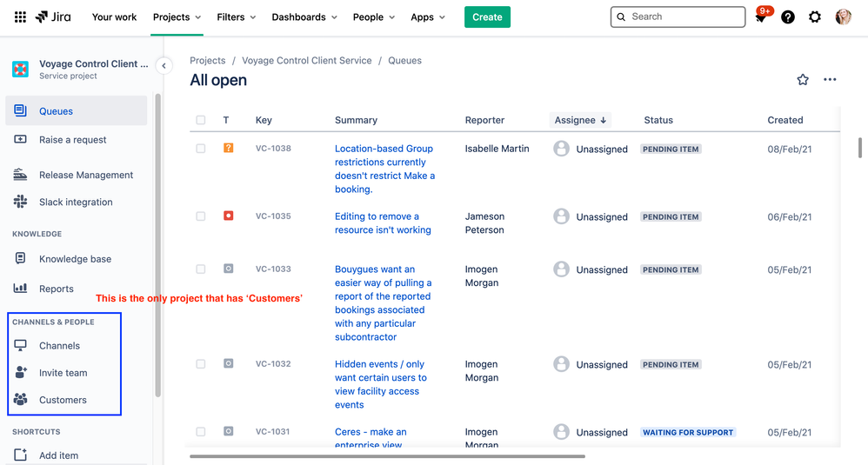Open Knowledge base in sidebar
This screenshot has width=868, height=465.
click(75, 259)
